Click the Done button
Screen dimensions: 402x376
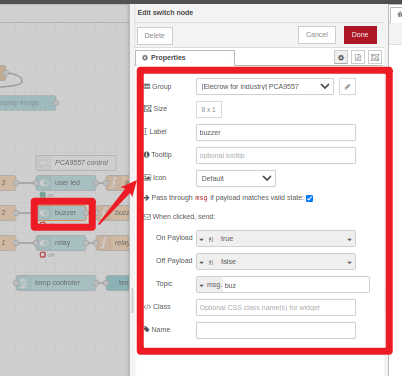coord(360,35)
